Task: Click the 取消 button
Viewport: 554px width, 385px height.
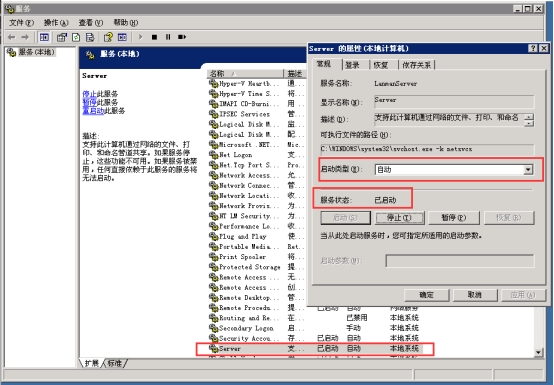Action: [x=475, y=295]
